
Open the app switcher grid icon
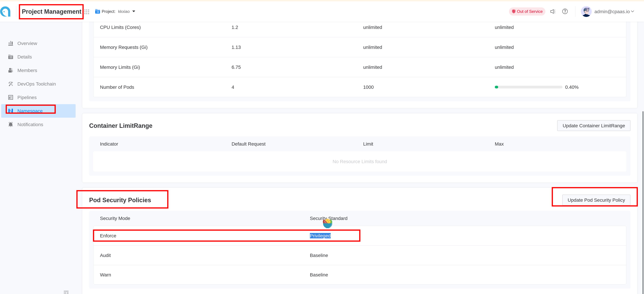(87, 12)
